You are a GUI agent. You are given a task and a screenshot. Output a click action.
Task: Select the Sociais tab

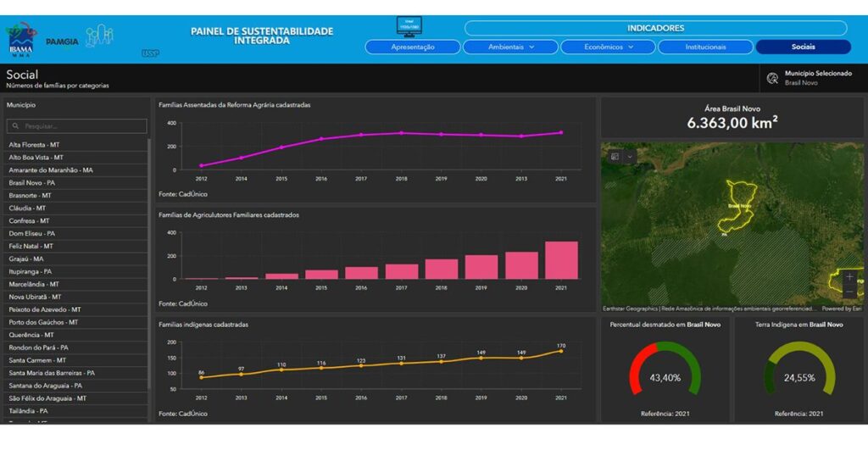(x=804, y=47)
